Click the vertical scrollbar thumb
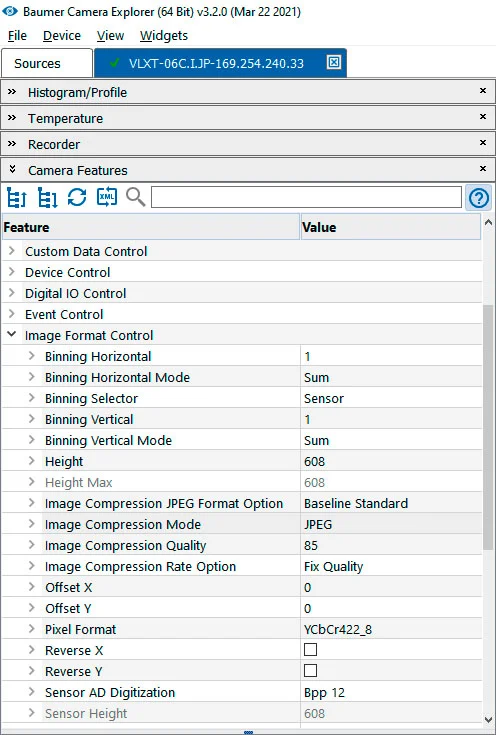Screen dimensions: 496x735 [x=488, y=428]
